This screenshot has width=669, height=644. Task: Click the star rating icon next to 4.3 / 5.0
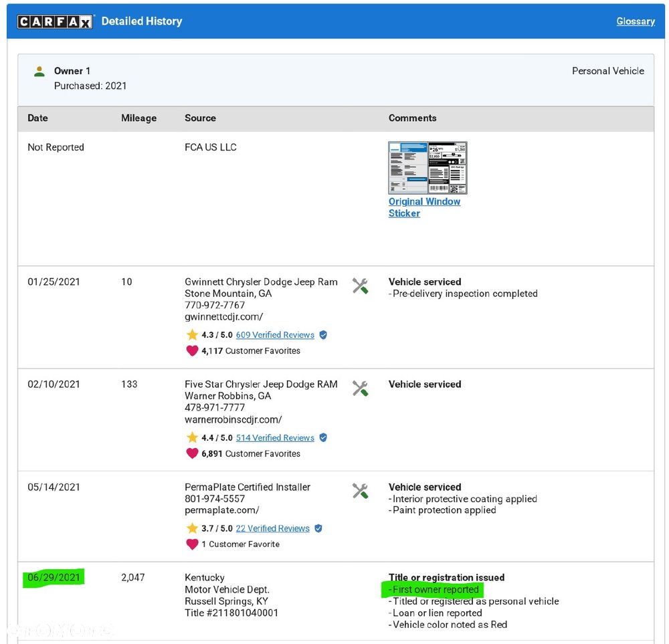point(192,334)
